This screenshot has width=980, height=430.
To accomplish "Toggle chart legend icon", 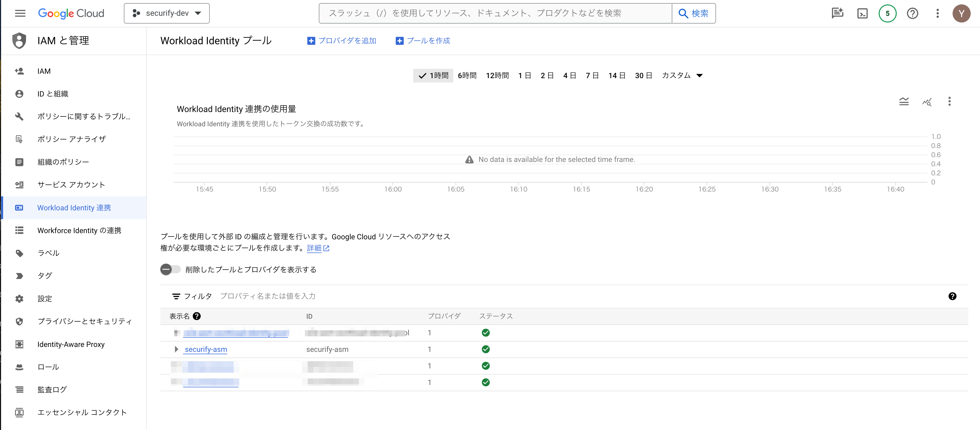I will (904, 102).
